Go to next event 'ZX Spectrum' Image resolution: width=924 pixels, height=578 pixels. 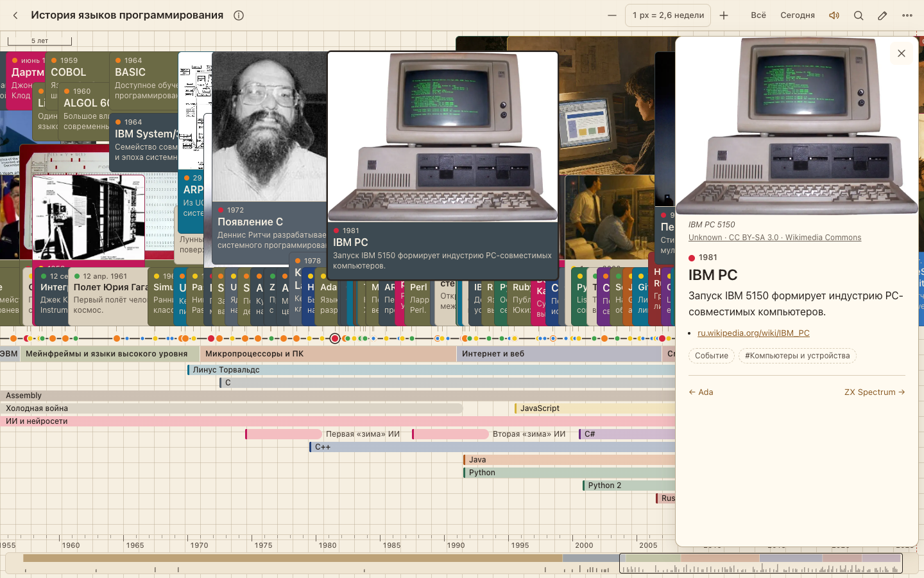875,392
